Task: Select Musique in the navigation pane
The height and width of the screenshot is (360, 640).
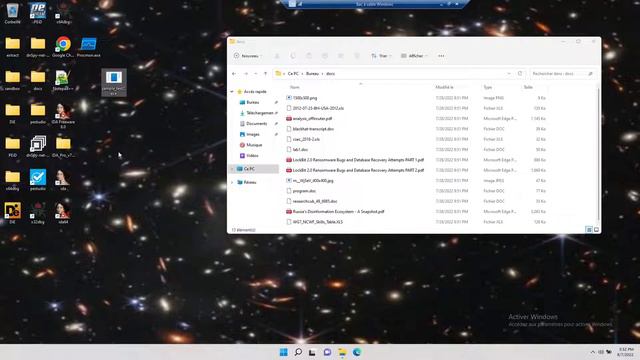Action: [251, 145]
